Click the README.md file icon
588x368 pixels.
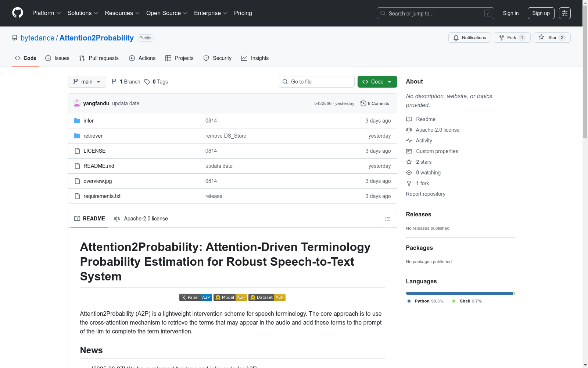(77, 166)
